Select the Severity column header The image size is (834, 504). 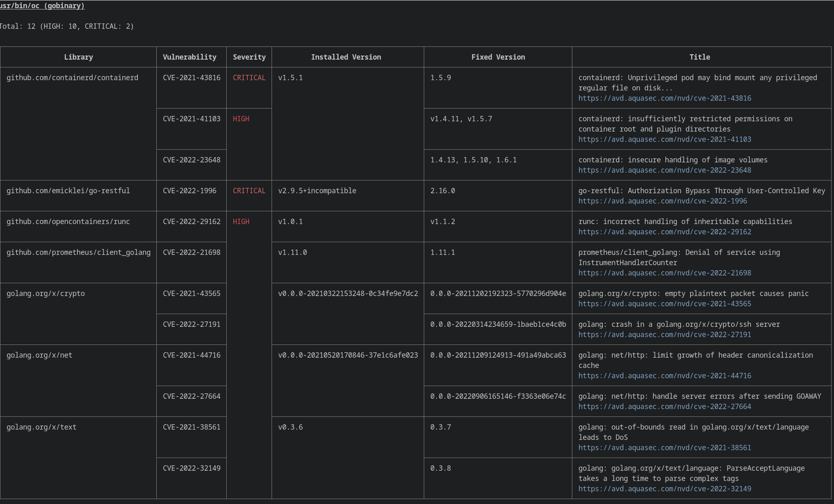249,57
